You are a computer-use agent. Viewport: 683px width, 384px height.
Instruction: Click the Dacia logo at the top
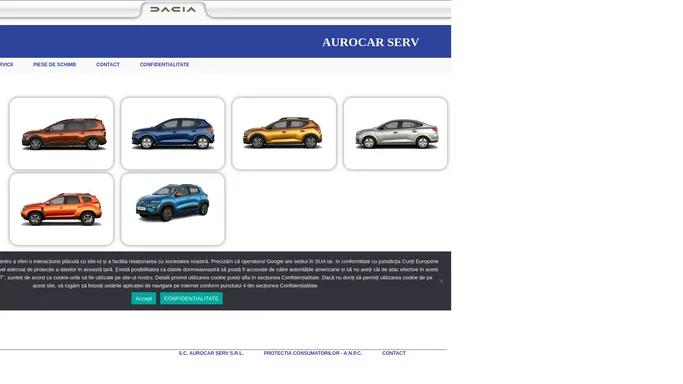coord(173,9)
